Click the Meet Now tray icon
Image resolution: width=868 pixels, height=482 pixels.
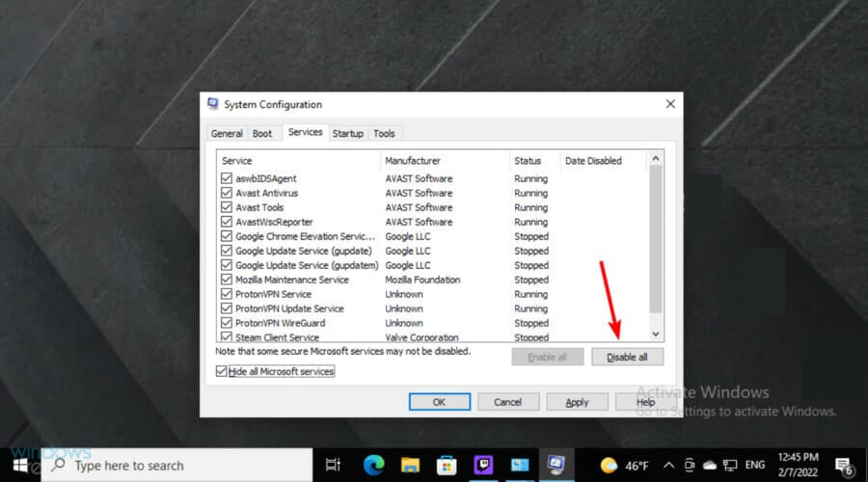point(690,466)
